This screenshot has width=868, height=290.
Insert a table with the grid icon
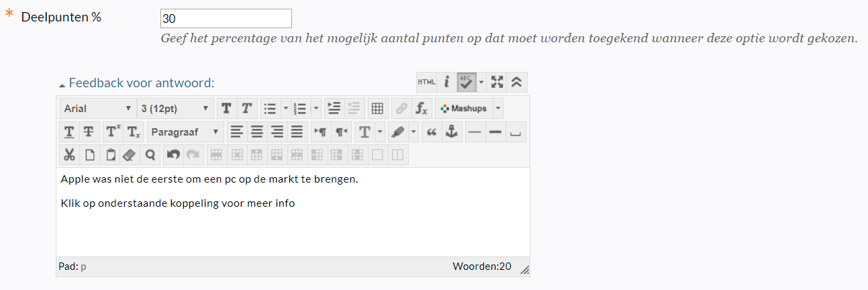click(377, 108)
